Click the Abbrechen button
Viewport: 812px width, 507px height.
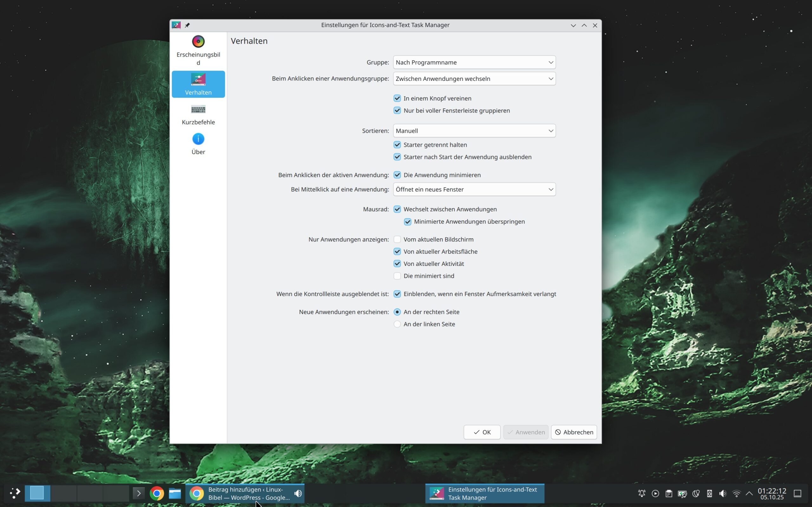click(574, 432)
